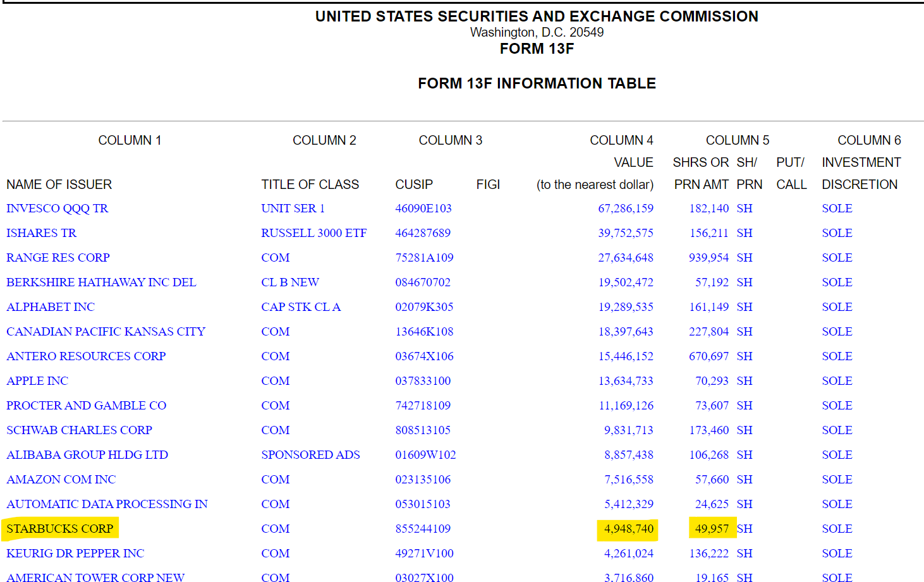Click CUSIP 13646K108
The image size is (924, 582).
pyautogui.click(x=424, y=332)
